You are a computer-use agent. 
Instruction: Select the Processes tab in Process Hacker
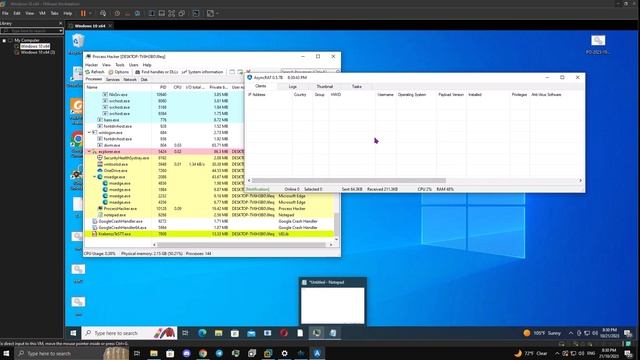(94, 79)
